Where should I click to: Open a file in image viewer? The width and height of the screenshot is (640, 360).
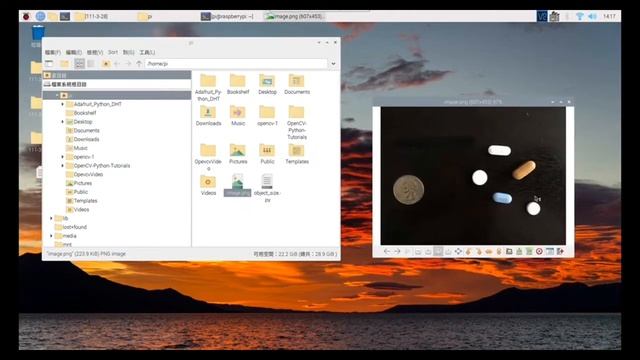click(x=509, y=251)
